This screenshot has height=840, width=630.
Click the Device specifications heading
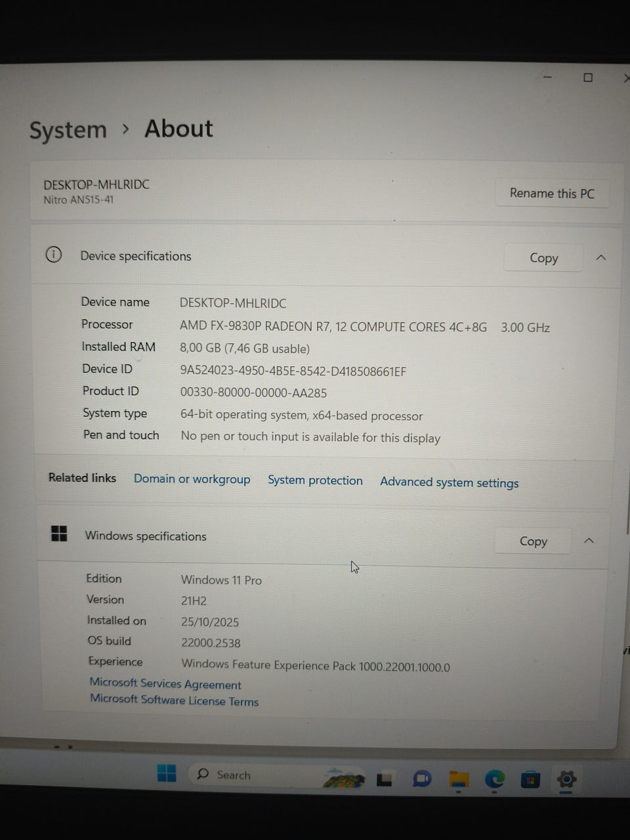click(136, 256)
